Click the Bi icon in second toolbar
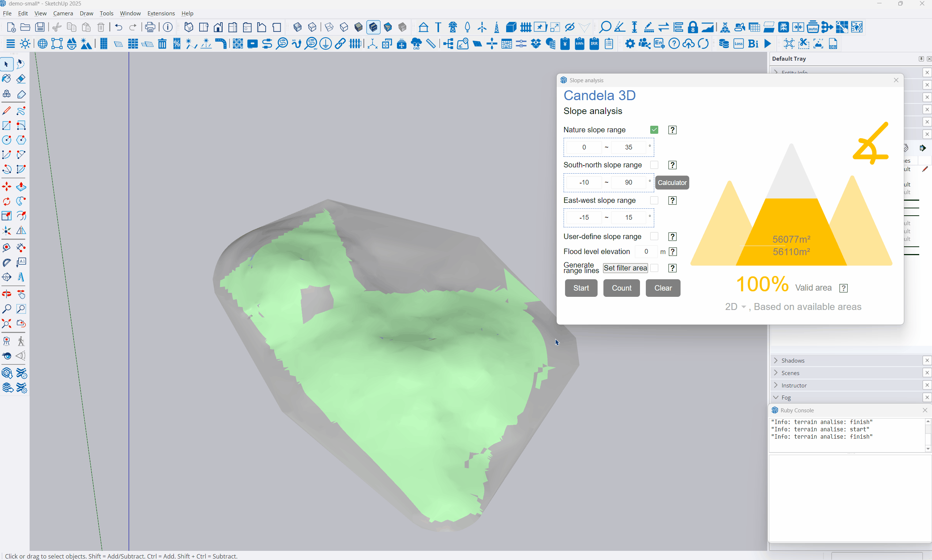Image resolution: width=932 pixels, height=560 pixels. (753, 44)
